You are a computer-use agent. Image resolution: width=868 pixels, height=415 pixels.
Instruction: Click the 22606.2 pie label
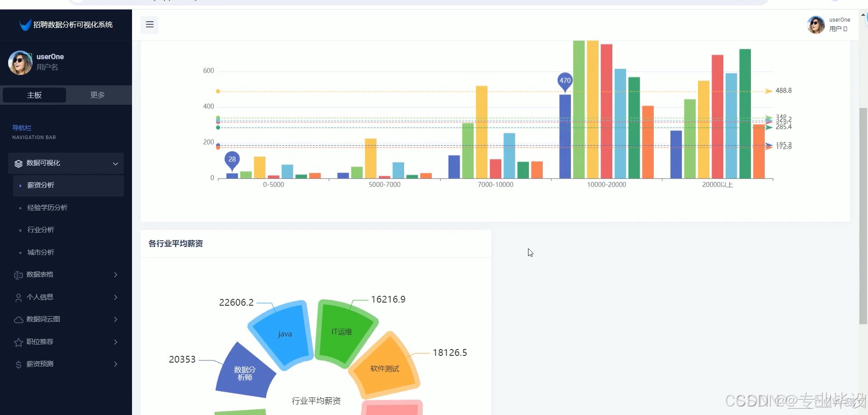(236, 303)
